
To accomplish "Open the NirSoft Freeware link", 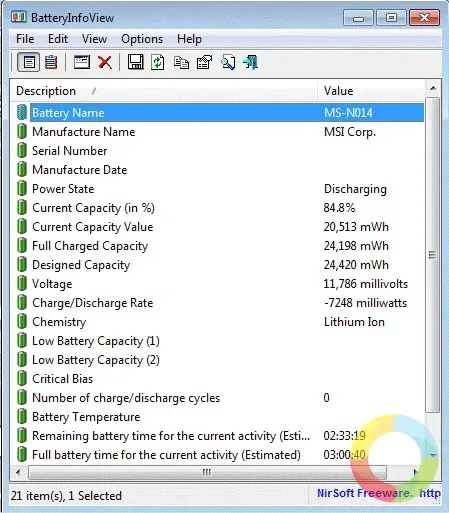I will (378, 493).
